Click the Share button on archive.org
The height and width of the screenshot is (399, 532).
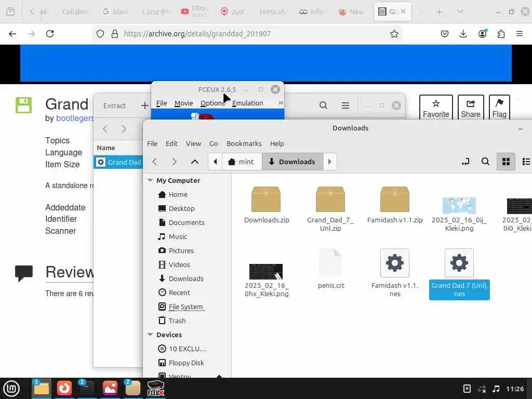[x=471, y=108]
